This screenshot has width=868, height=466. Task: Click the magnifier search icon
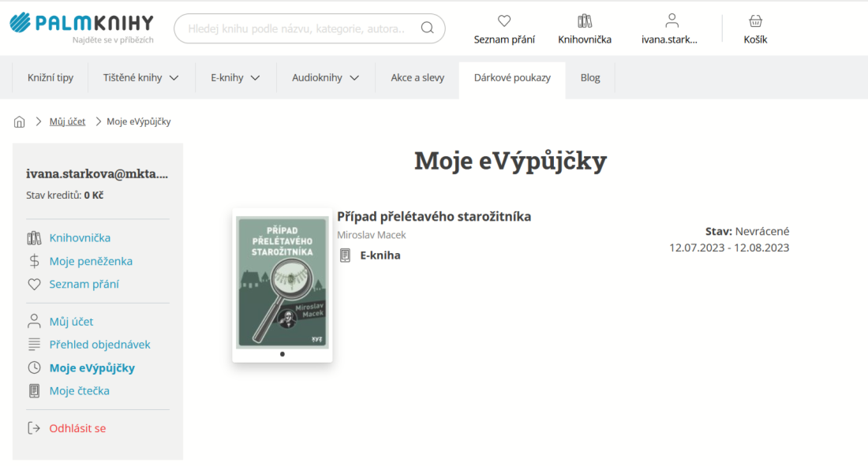428,28
